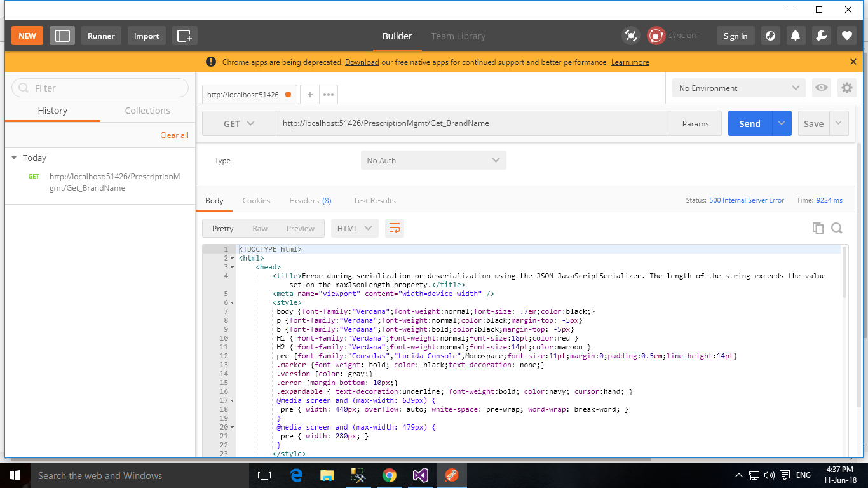
Task: Select the response Cookies tab
Action: click(x=256, y=201)
